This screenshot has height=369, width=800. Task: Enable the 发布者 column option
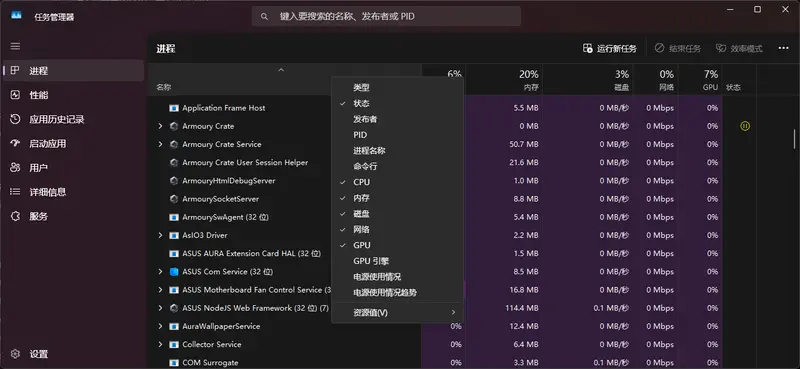[x=397, y=119]
